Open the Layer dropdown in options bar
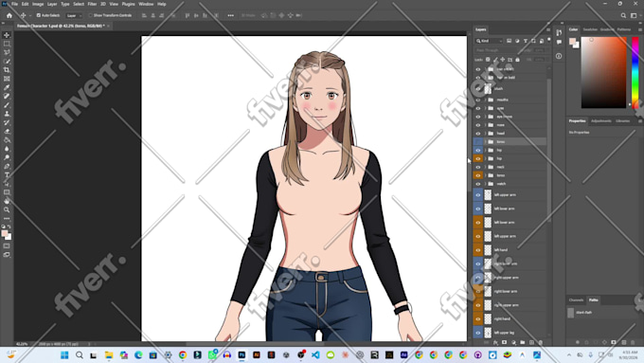 [x=74, y=15]
